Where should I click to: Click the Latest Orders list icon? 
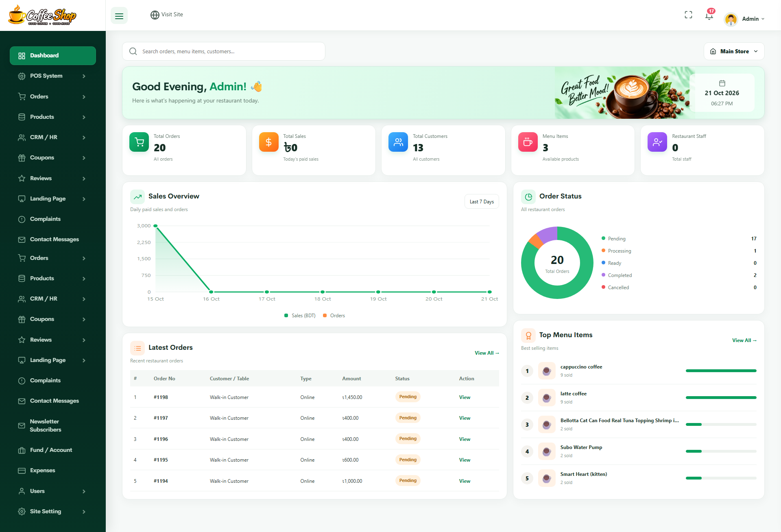tap(137, 348)
